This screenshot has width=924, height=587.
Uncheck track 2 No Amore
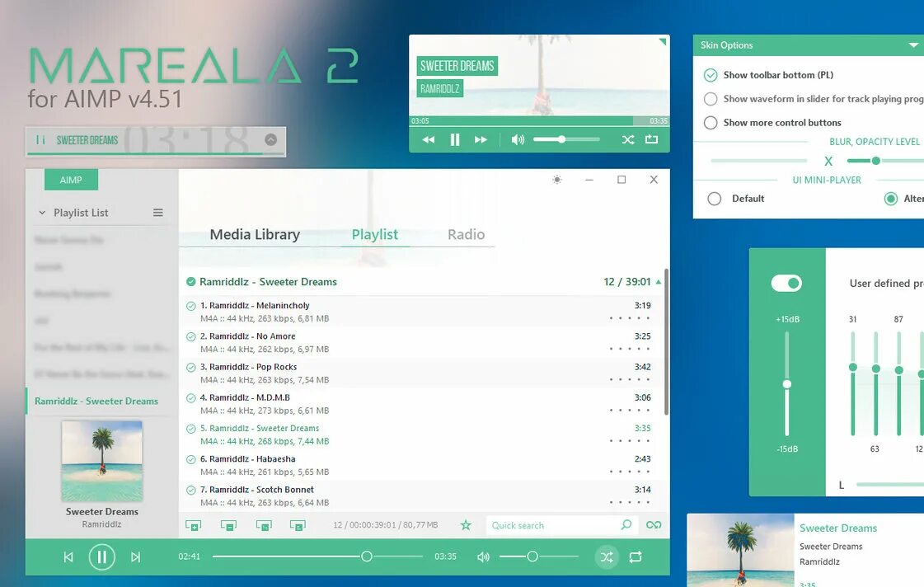(191, 336)
